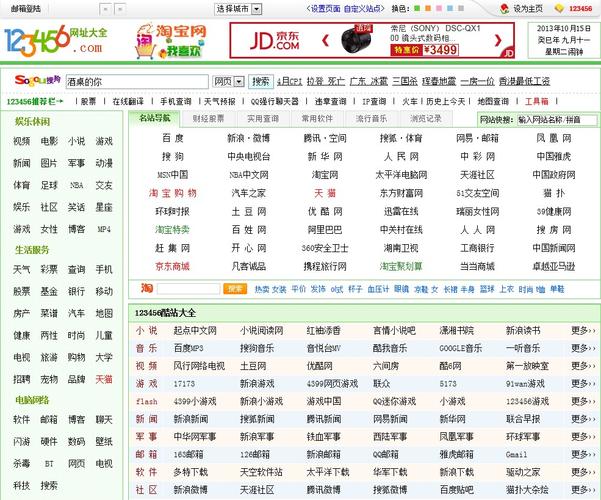Open the 选择城市 city dropdown
Image resolution: width=601 pixels, height=500 pixels.
point(238,9)
